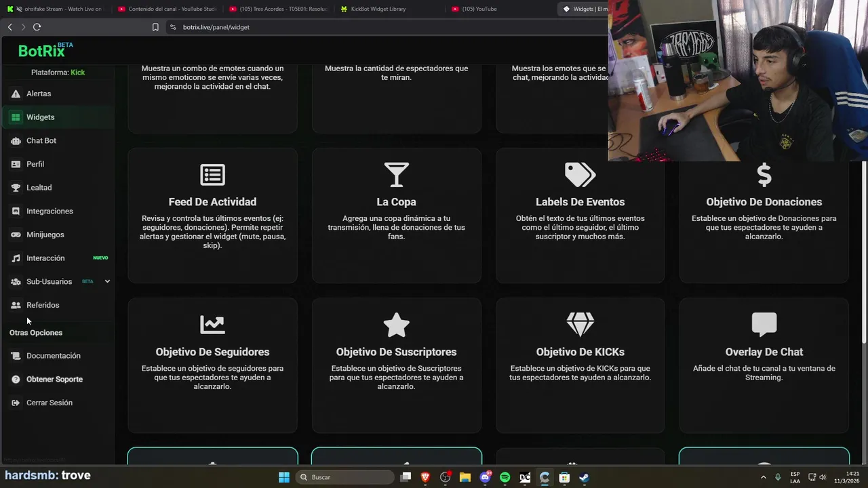This screenshot has height=488, width=868.
Task: Open the Objetivo De Donaciones widget title
Action: [764, 202]
